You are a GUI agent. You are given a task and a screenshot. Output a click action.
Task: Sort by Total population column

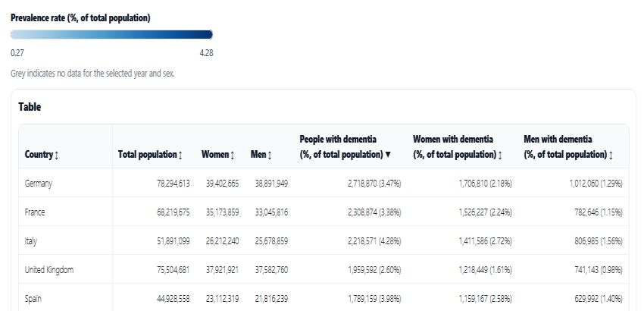point(150,155)
